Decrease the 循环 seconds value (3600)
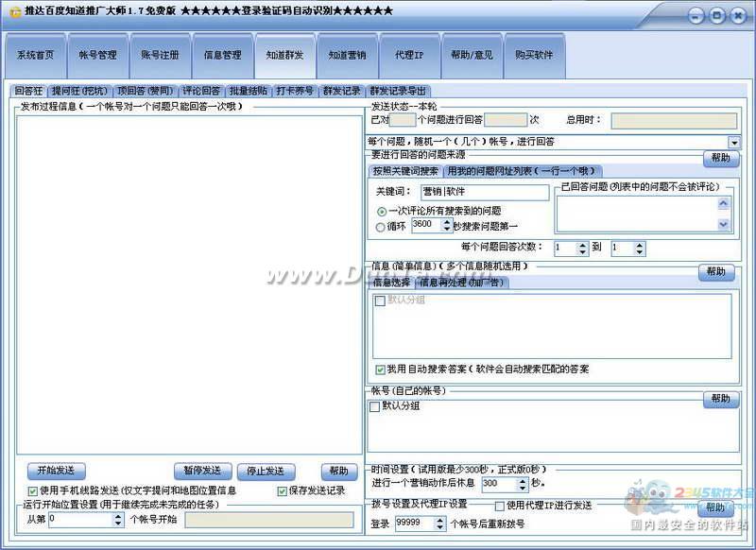The image size is (756, 550). click(447, 229)
